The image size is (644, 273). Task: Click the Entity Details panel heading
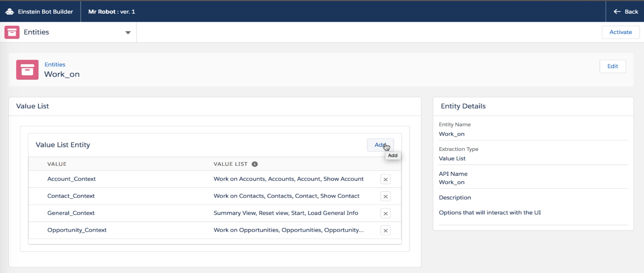click(x=463, y=106)
